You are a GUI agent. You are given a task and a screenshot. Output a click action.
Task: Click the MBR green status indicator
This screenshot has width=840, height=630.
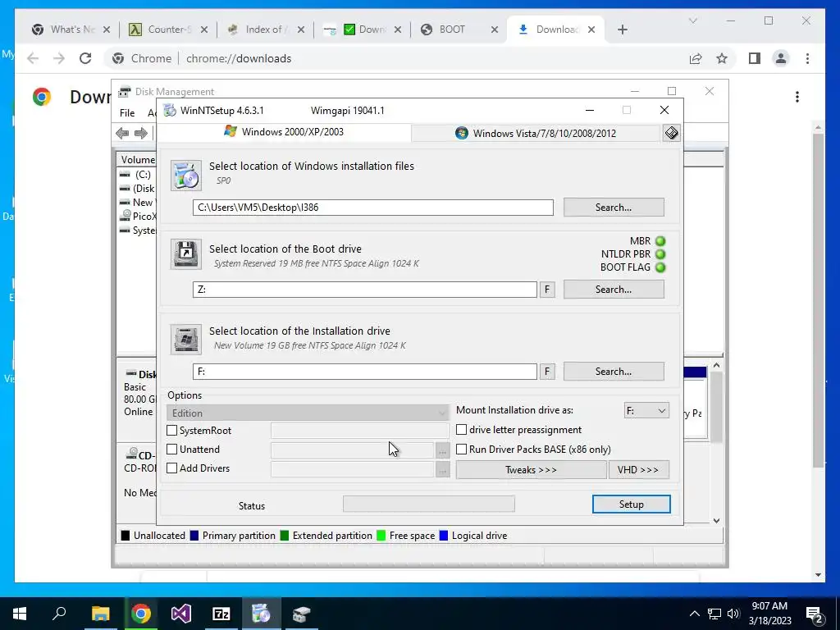pos(660,241)
